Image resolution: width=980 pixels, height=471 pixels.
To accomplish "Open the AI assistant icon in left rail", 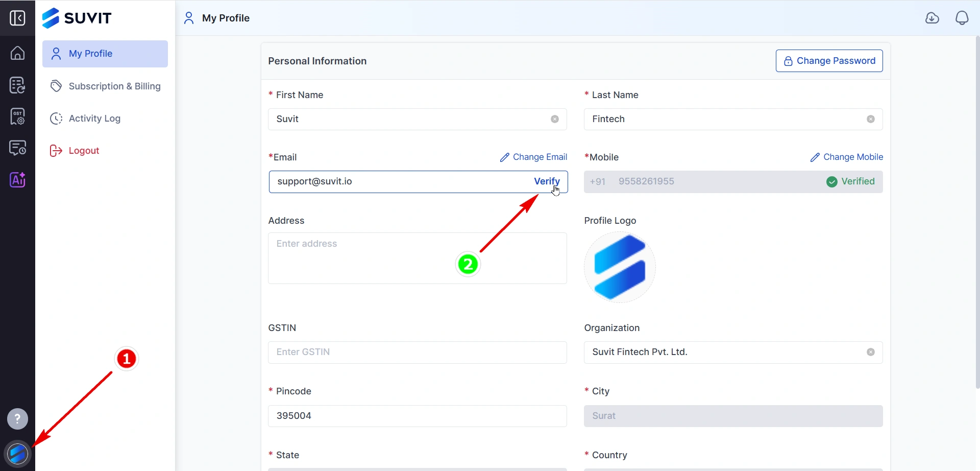I will tap(17, 180).
